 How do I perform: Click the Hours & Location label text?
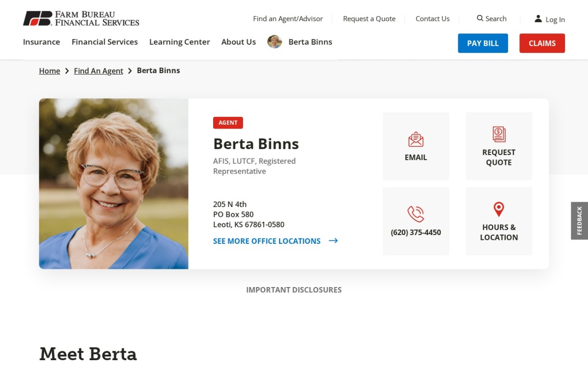tap(499, 232)
